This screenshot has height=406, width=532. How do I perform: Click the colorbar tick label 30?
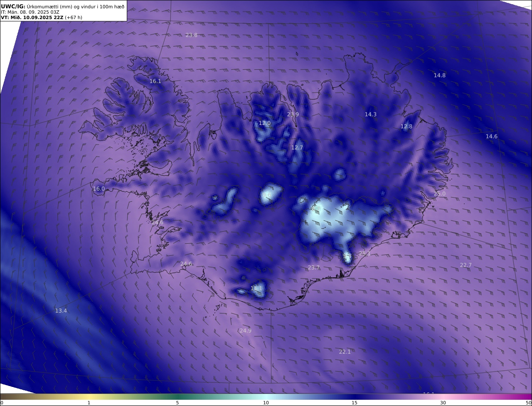click(443, 403)
